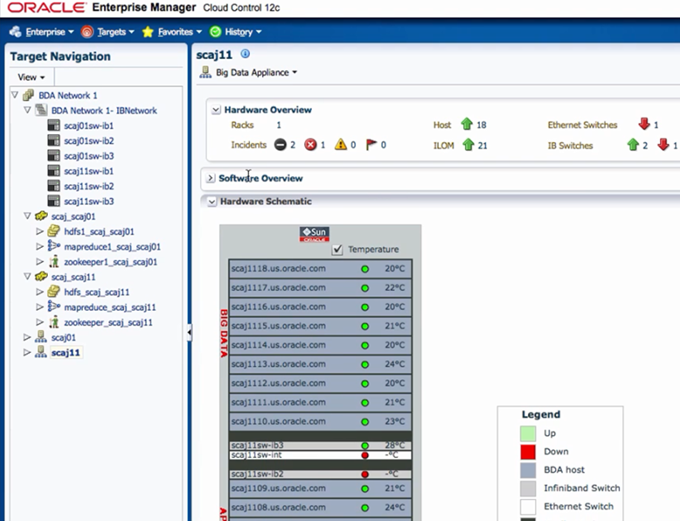This screenshot has width=680, height=521.
Task: Expand the zookeeper1_scaj_scaj01 node
Action: (x=39, y=262)
